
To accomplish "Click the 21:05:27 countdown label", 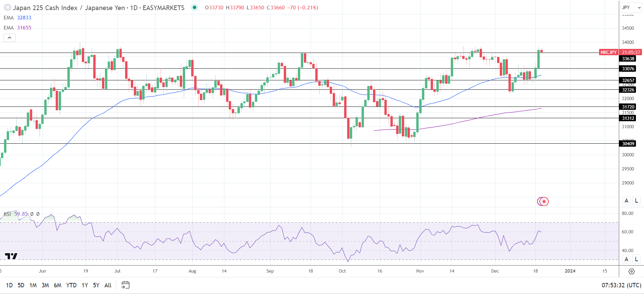I will click(631, 52).
